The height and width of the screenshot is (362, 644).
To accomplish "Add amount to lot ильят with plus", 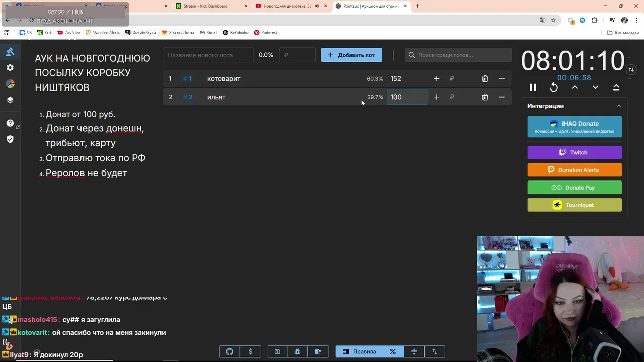I will coord(437,97).
